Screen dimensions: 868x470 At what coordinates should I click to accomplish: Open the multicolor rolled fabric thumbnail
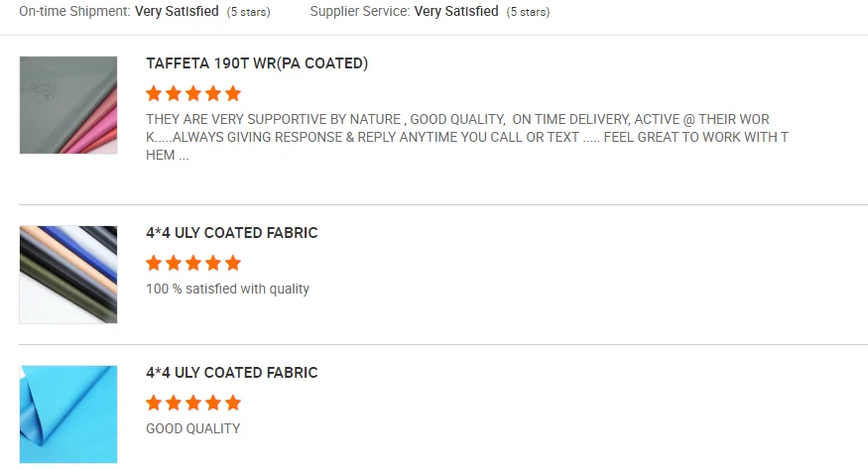[x=68, y=275]
